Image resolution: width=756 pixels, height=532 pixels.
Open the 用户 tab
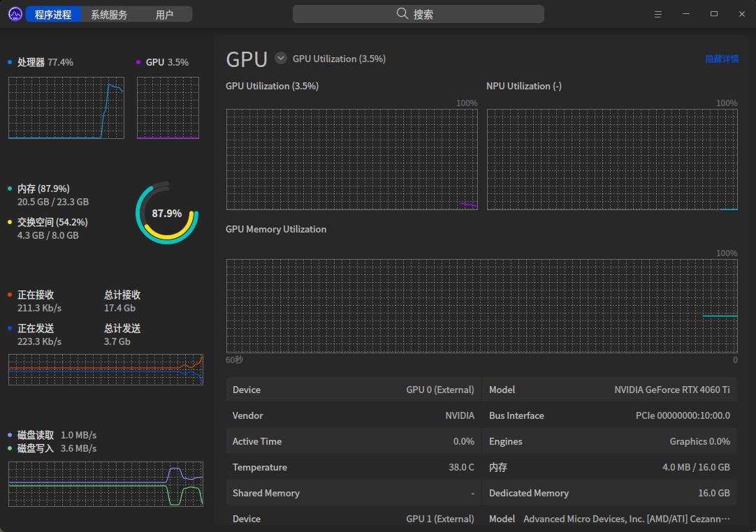[164, 15]
